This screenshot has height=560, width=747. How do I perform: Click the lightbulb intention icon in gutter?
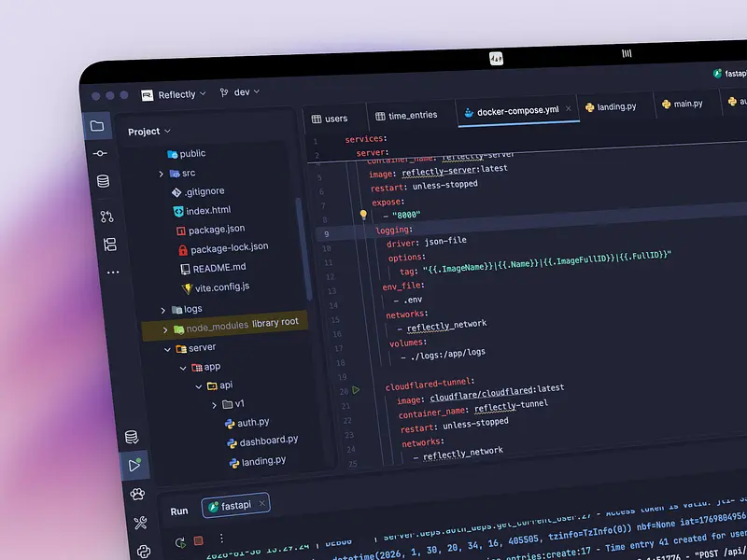[x=364, y=215]
